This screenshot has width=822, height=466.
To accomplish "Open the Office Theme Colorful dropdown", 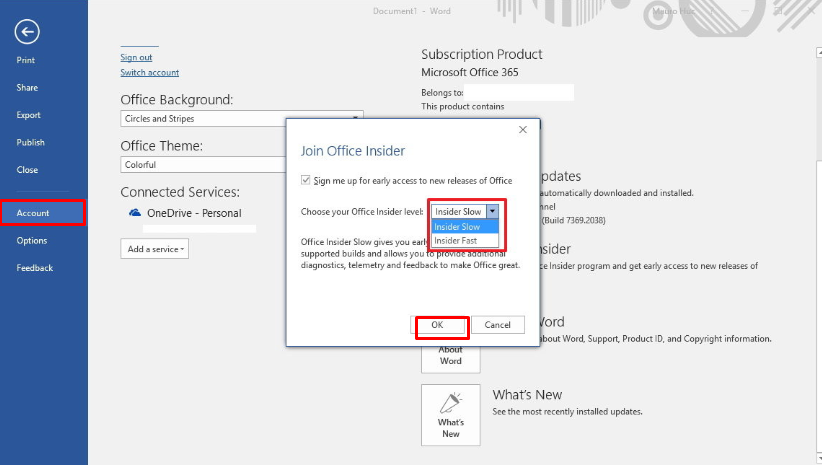I will pyautogui.click(x=203, y=165).
